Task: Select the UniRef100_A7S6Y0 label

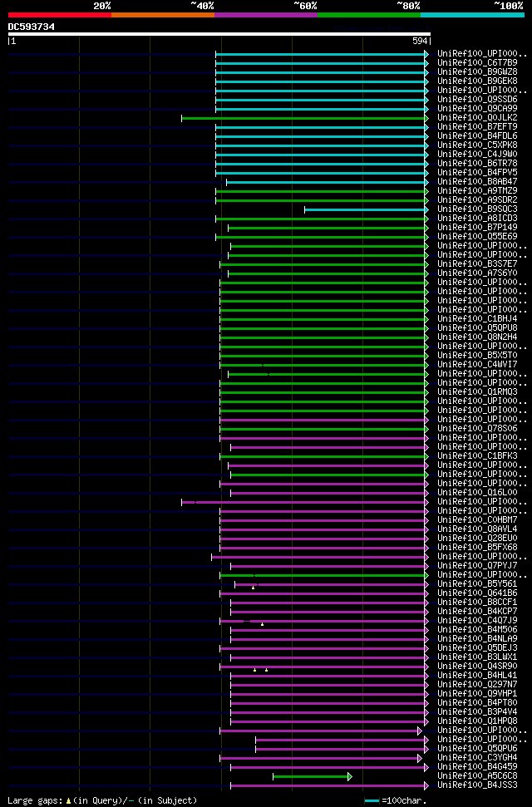Action: 477,273
